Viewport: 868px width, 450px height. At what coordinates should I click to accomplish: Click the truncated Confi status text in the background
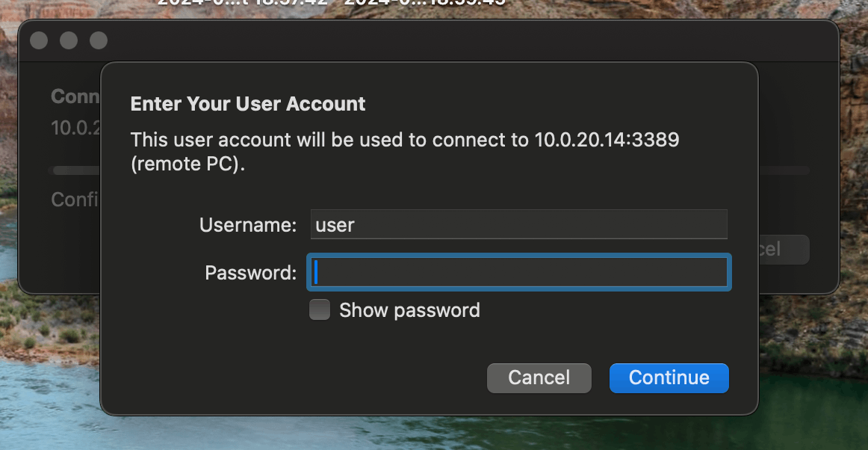pyautogui.click(x=75, y=199)
